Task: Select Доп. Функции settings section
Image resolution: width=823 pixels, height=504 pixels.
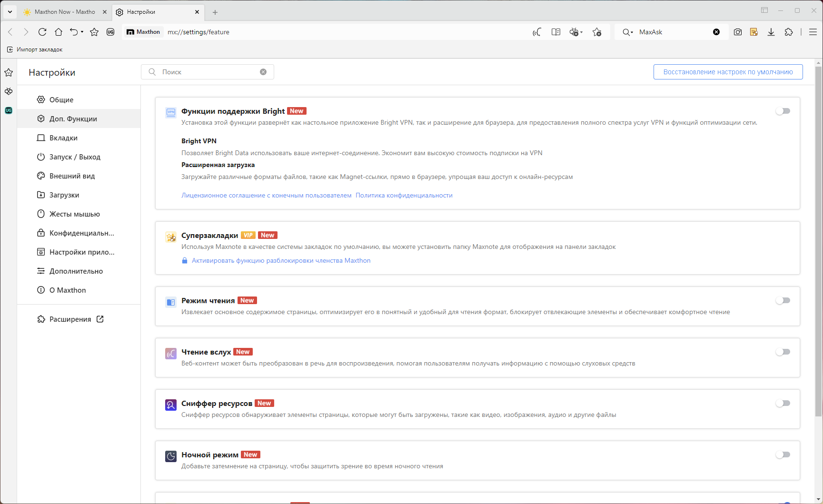Action: (79, 119)
